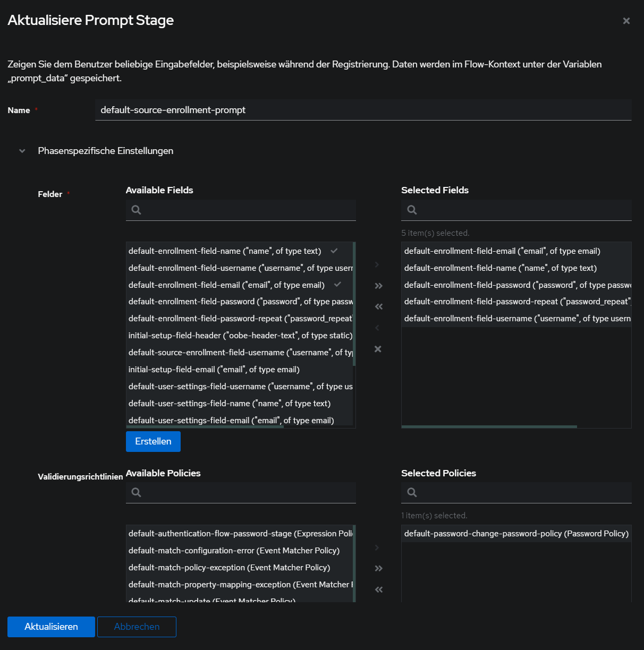Close the Prompt Stage dialog with X
644x650 pixels.
tap(626, 21)
